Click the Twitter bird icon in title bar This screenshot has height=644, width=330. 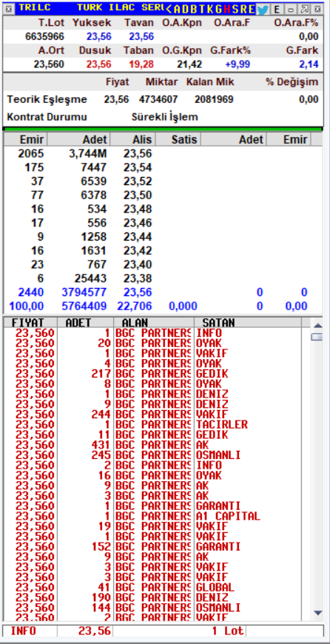[263, 9]
